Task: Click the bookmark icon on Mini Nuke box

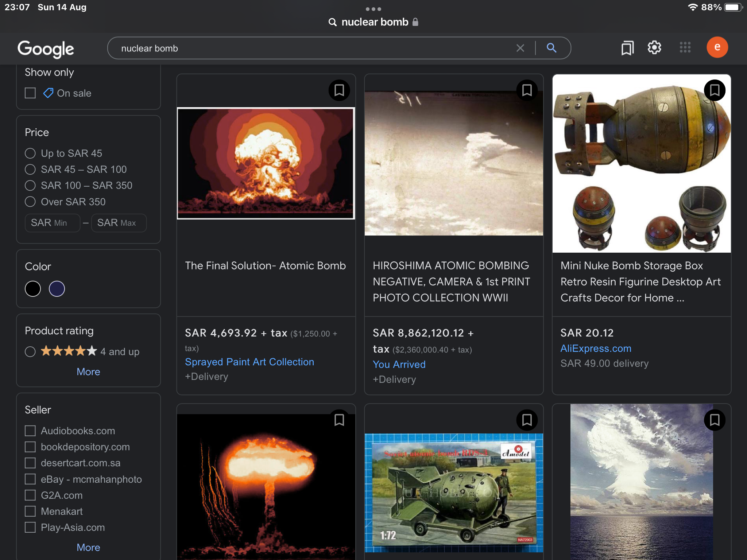Action: pyautogui.click(x=714, y=90)
